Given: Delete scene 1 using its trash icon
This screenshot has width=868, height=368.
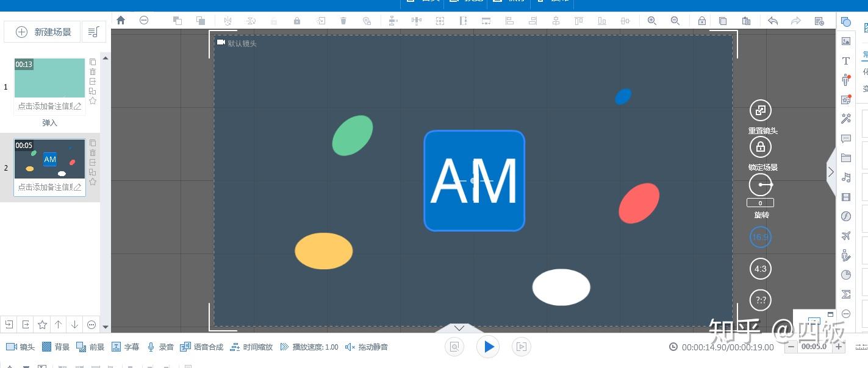Looking at the screenshot, I should click(93, 72).
